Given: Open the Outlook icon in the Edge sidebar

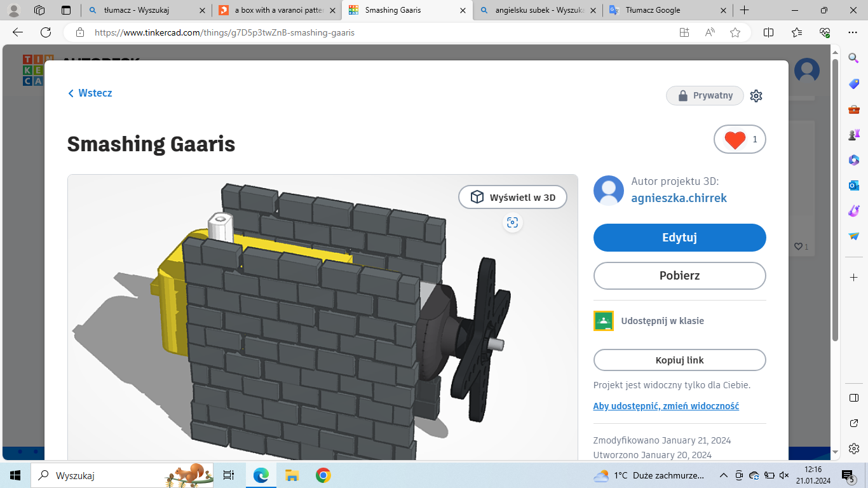Looking at the screenshot, I should [854, 185].
